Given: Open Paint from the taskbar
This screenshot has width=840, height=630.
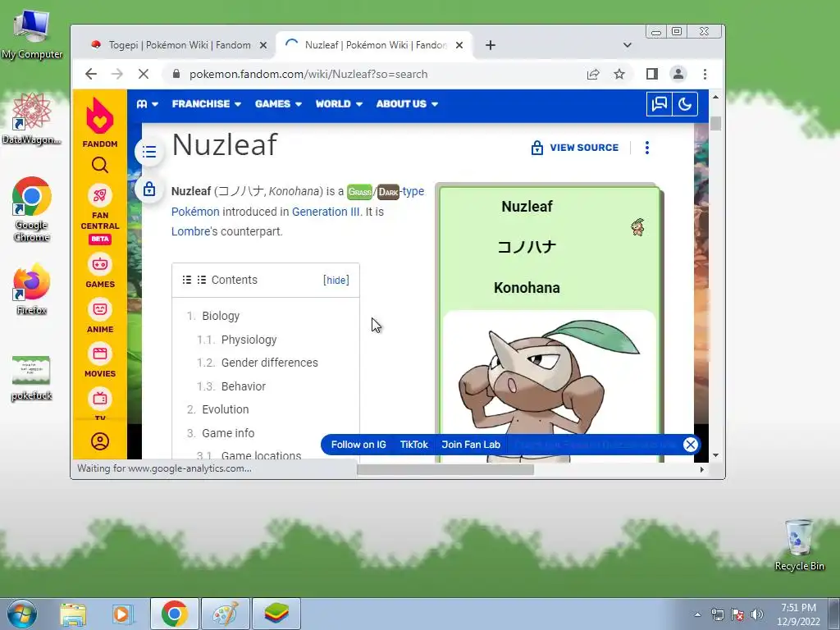Looking at the screenshot, I should click(226, 614).
